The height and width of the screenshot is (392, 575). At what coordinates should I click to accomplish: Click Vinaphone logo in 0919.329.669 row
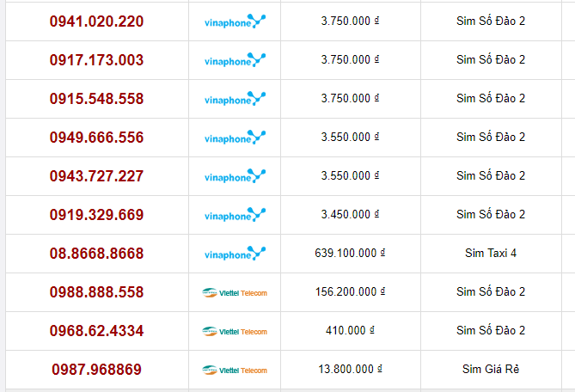click(235, 215)
